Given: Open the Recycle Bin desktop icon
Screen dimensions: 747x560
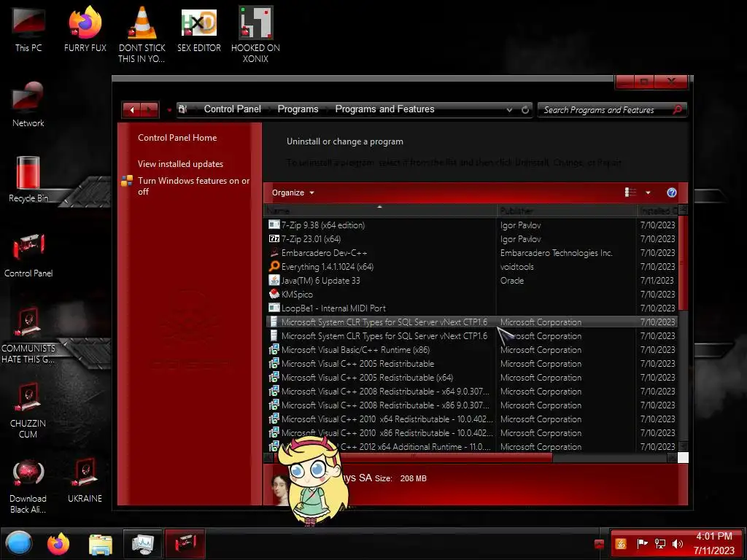Looking at the screenshot, I should (x=28, y=180).
